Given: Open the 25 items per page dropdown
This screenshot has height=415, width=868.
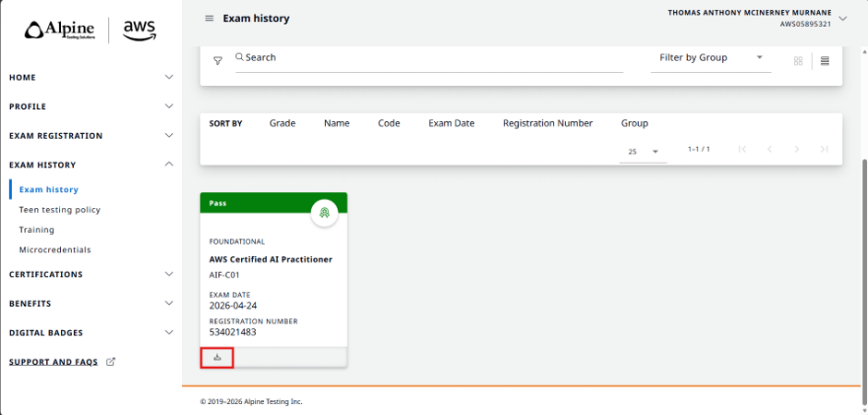Looking at the screenshot, I should (643, 152).
